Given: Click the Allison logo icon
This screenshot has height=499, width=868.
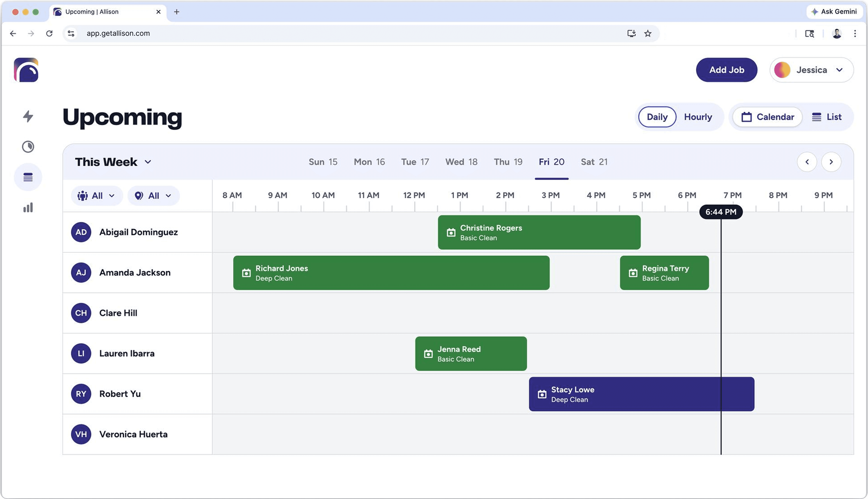Looking at the screenshot, I should click(26, 70).
